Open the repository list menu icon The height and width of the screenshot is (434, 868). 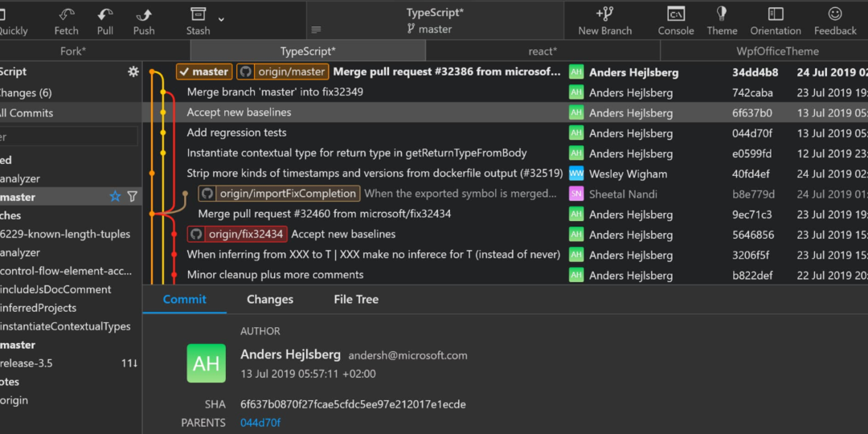(x=316, y=30)
